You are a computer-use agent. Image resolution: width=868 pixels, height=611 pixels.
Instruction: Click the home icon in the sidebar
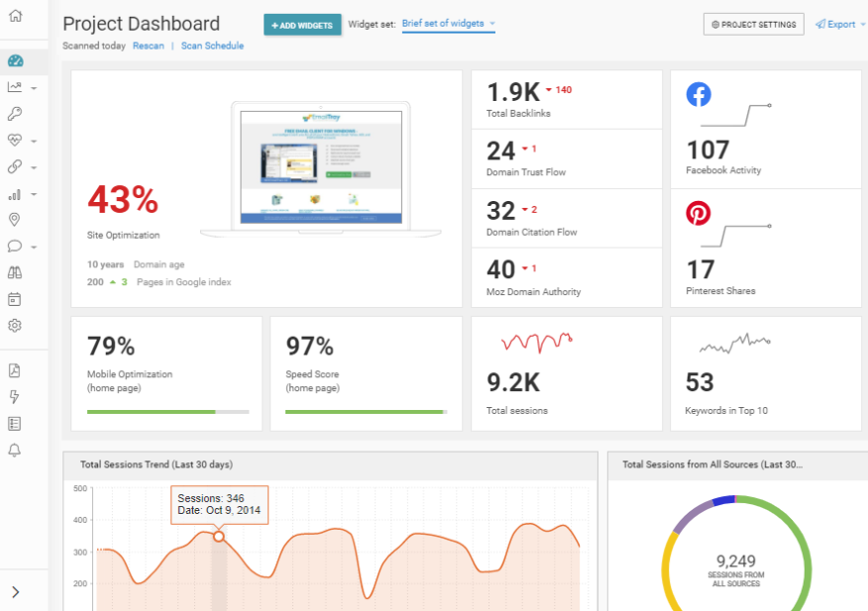pos(15,17)
